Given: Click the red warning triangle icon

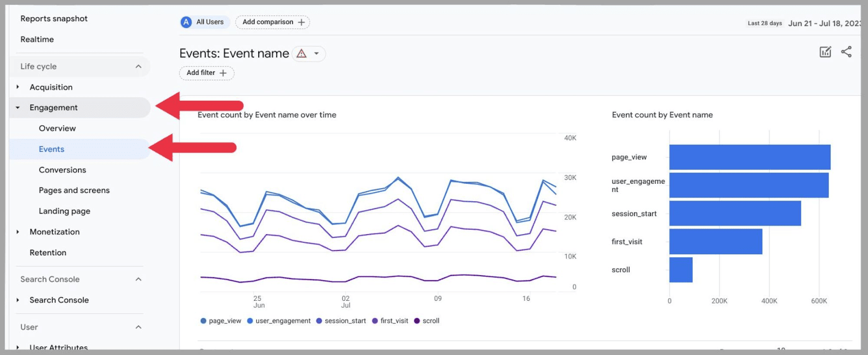Looking at the screenshot, I should coord(302,54).
